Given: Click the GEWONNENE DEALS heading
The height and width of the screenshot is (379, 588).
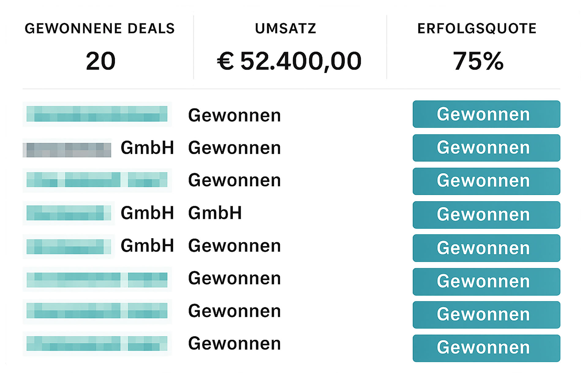Looking at the screenshot, I should coord(100,29).
